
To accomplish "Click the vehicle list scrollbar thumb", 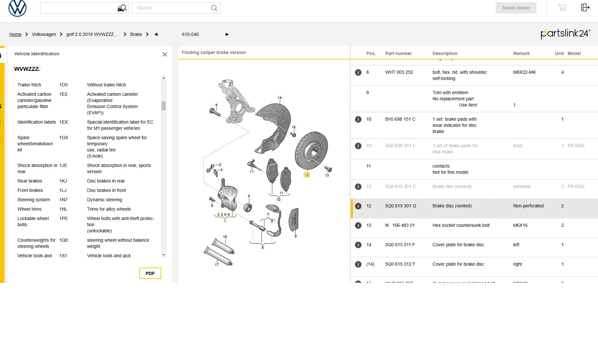I will tap(164, 106).
